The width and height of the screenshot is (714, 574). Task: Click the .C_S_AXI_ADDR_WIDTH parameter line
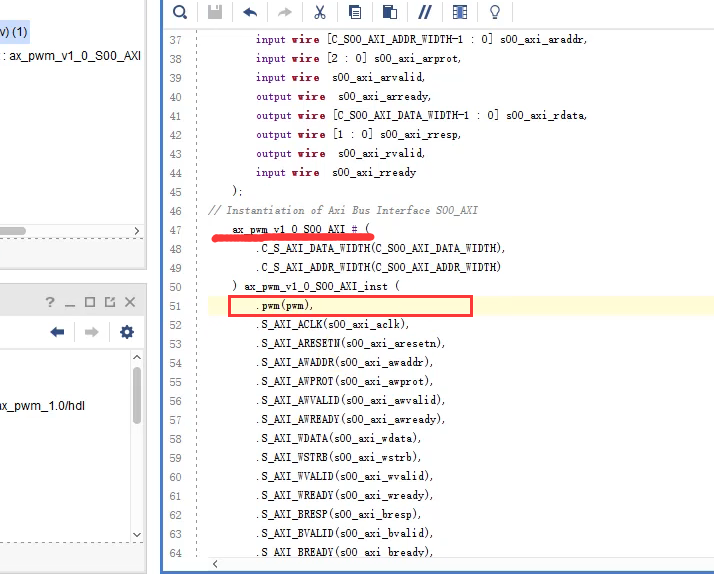point(378,267)
